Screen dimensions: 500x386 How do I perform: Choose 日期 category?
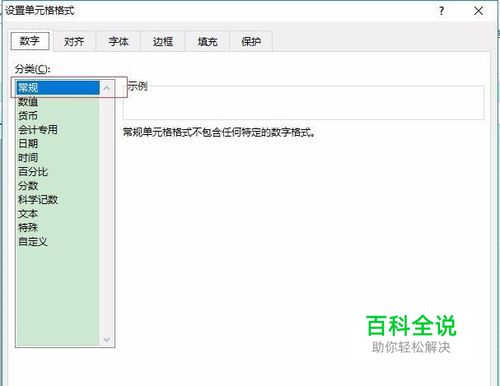coord(58,144)
